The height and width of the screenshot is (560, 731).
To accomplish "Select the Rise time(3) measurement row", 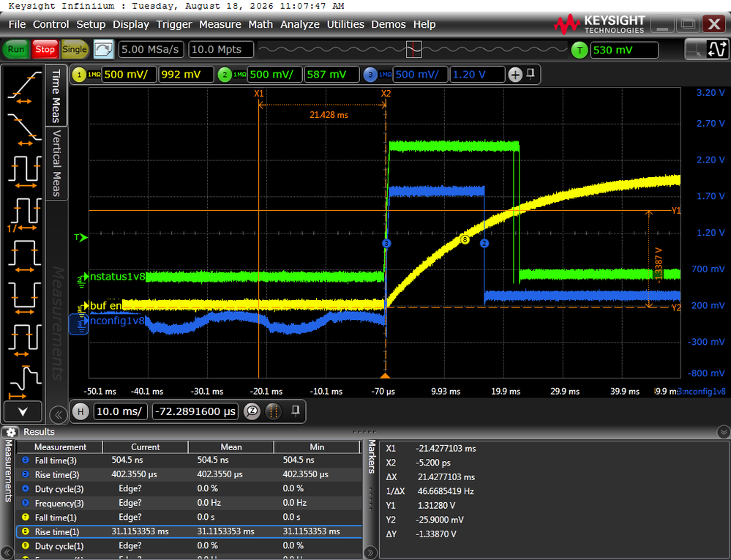I will click(189, 474).
